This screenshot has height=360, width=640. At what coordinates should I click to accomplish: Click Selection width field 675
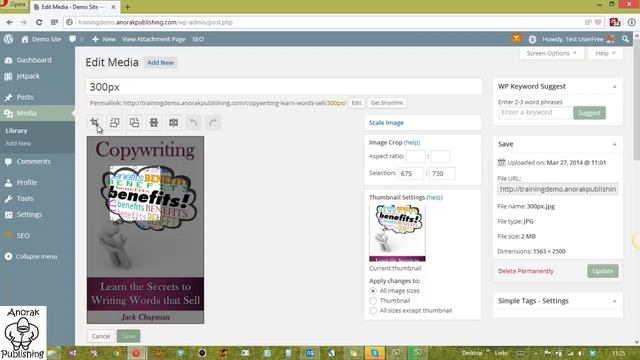[x=411, y=173]
